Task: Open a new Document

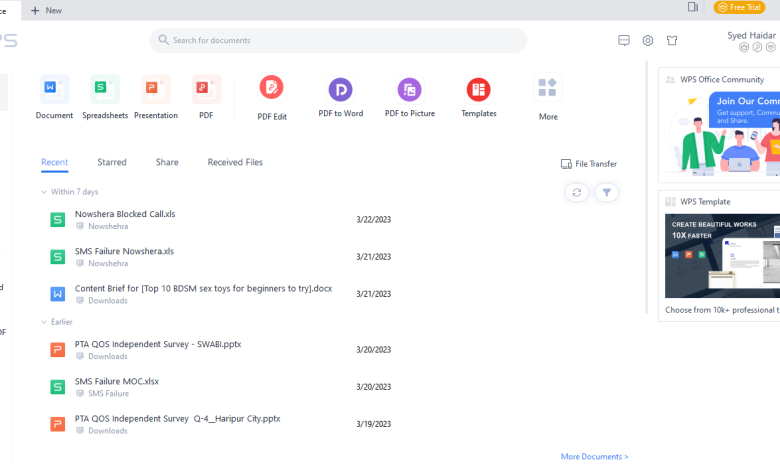Action: click(54, 90)
